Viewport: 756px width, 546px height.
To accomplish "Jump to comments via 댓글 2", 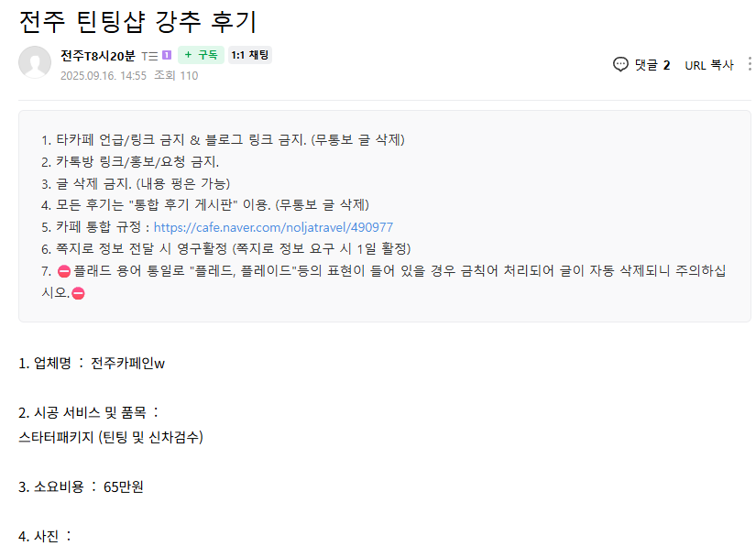I will (x=652, y=65).
